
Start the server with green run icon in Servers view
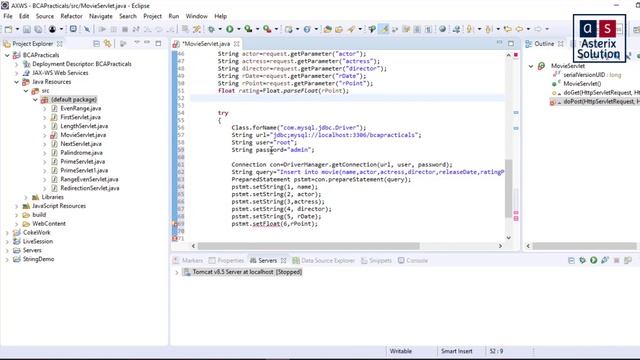(x=593, y=260)
